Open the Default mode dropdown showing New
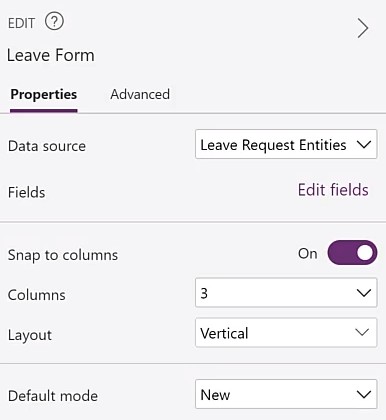The image size is (386, 420). tap(286, 394)
